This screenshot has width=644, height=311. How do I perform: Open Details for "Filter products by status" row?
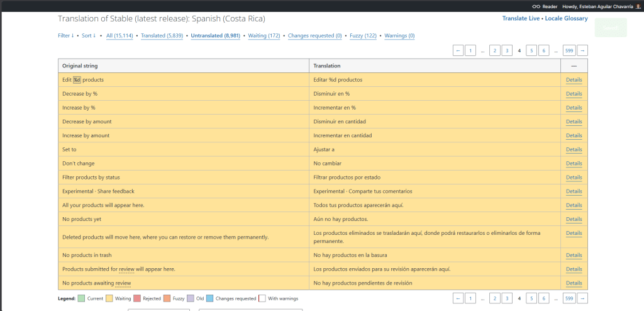pyautogui.click(x=574, y=178)
